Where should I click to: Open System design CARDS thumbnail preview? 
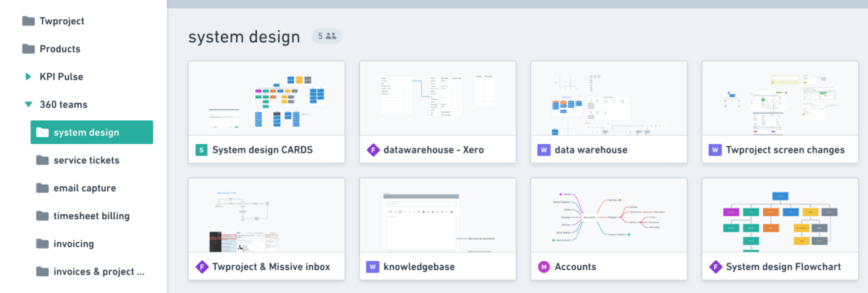point(267,98)
